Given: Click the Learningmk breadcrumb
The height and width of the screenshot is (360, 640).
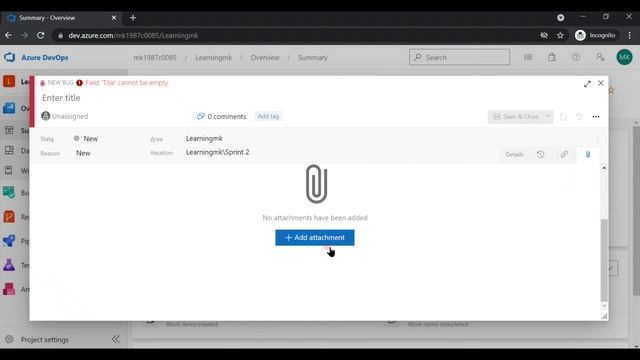Looking at the screenshot, I should (x=213, y=58).
